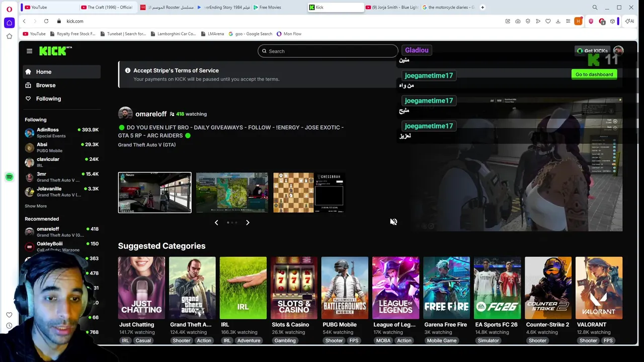644x362 pixels.
Task: Open Counter-Strike 2 category card
Action: coord(548,288)
